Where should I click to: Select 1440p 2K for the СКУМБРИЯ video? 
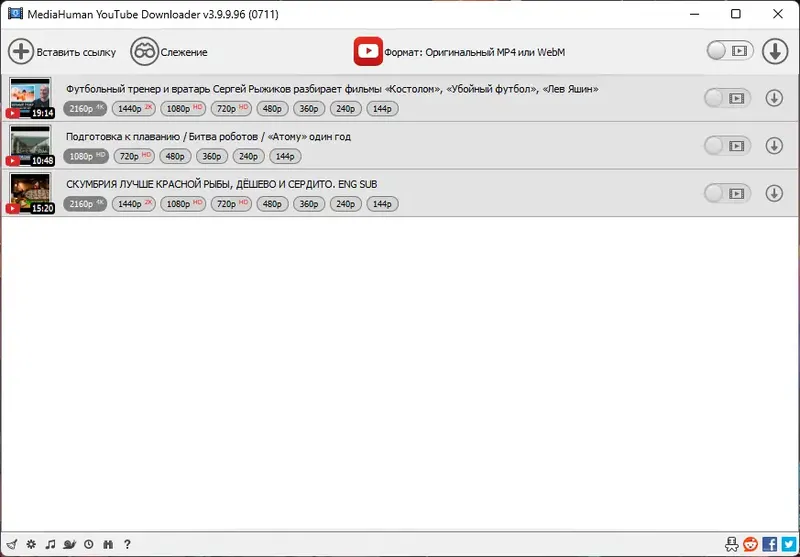click(134, 204)
